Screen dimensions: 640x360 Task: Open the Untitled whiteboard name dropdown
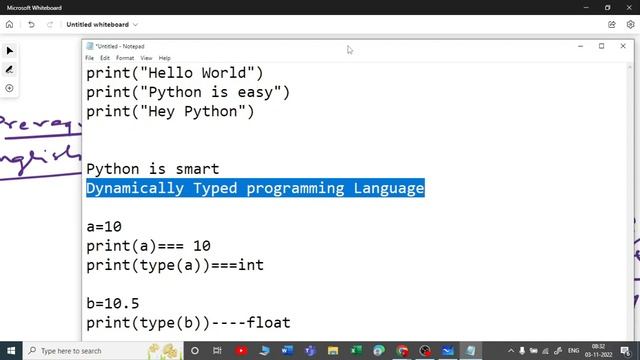[102, 24]
